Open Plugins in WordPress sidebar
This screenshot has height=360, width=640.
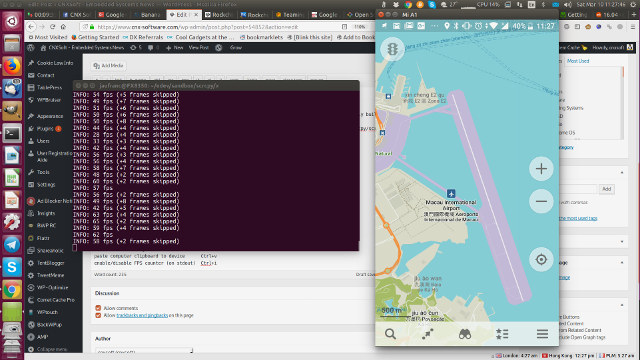[x=44, y=129]
